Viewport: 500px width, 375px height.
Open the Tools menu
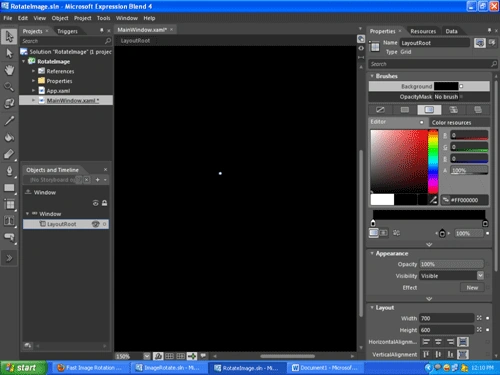click(103, 18)
